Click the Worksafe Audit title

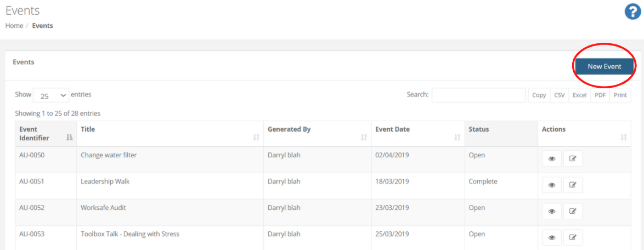coord(104,208)
